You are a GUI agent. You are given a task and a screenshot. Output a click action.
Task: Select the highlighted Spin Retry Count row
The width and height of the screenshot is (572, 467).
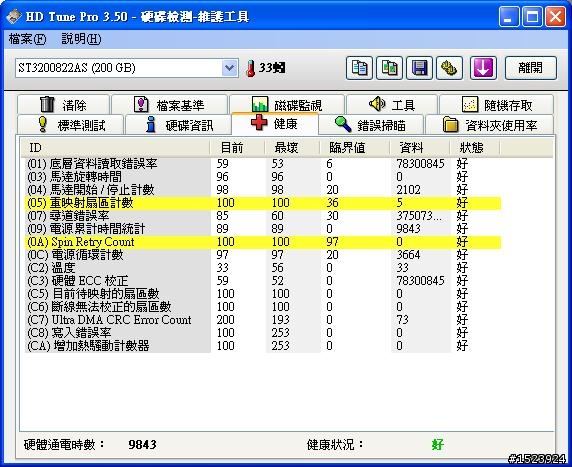263,242
